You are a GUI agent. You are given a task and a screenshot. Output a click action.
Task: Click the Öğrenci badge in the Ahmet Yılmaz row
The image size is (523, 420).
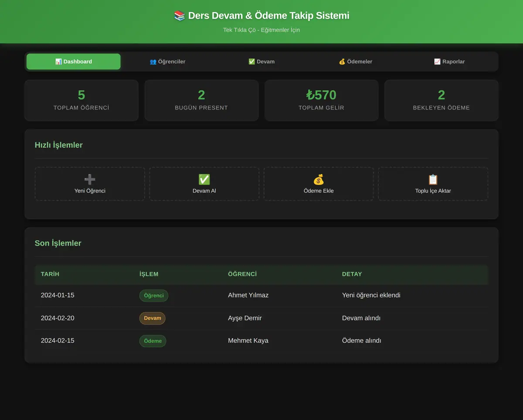154,296
